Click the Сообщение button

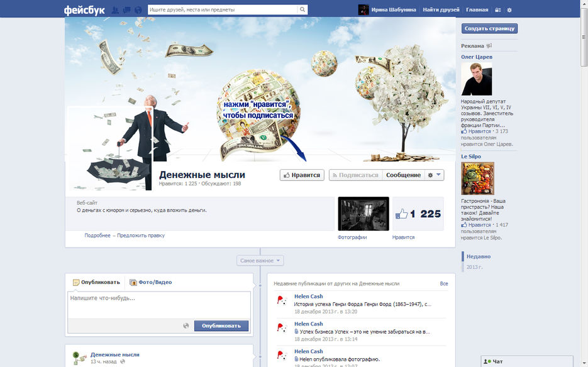coord(404,175)
